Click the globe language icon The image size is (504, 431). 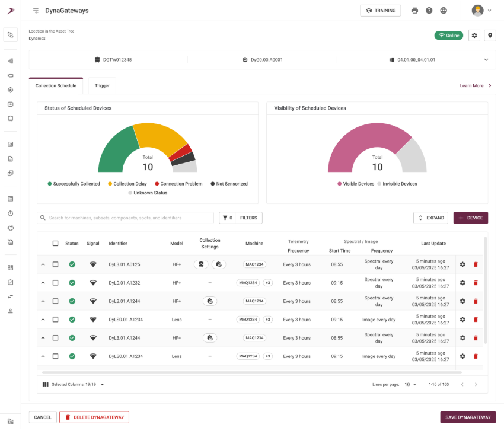(x=444, y=11)
